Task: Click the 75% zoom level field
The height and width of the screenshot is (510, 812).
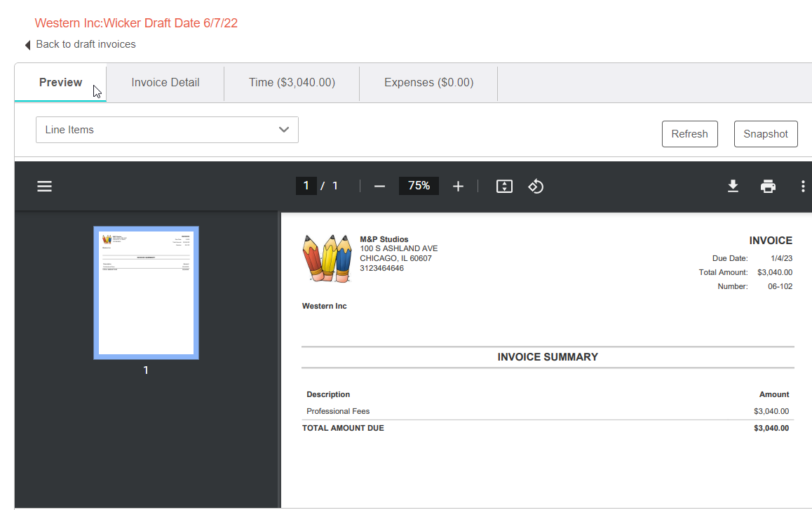Action: tap(419, 186)
